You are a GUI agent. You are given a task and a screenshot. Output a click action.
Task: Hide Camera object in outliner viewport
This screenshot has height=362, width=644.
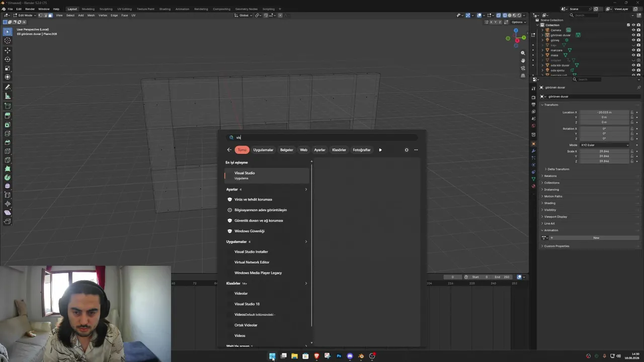click(633, 30)
